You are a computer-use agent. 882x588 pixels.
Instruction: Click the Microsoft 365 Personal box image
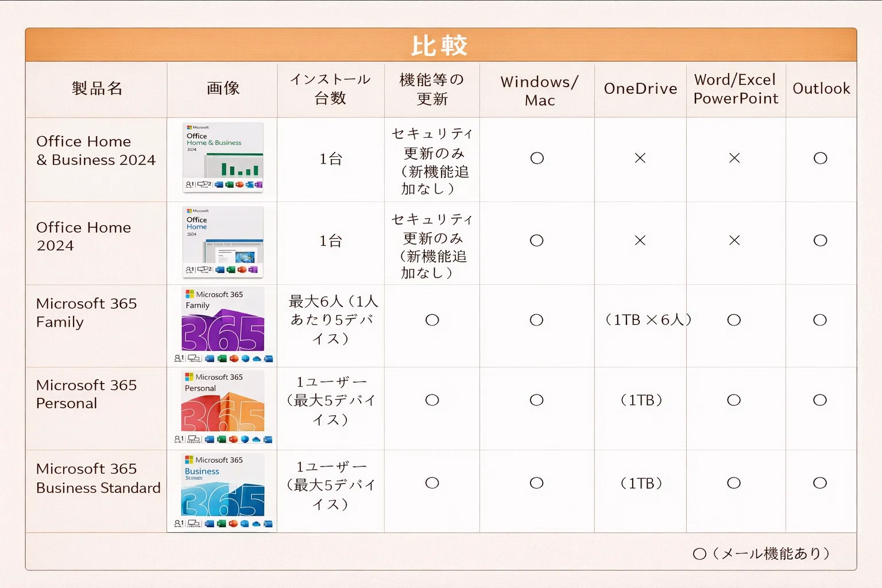pyautogui.click(x=223, y=408)
